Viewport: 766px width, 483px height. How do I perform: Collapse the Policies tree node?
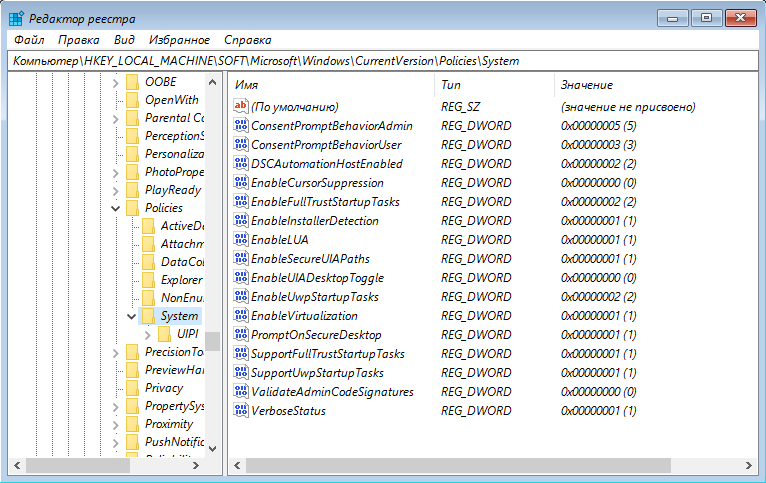[117, 208]
